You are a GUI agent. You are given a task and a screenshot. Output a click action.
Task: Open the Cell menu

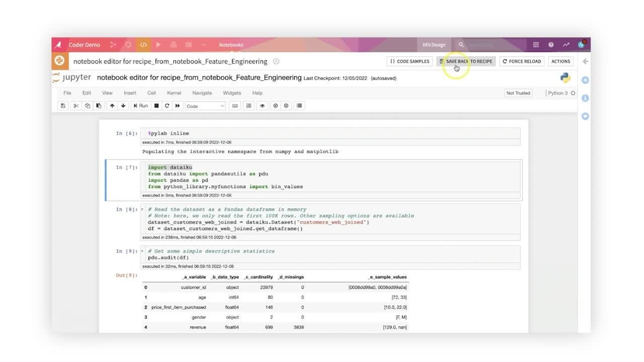tap(151, 93)
